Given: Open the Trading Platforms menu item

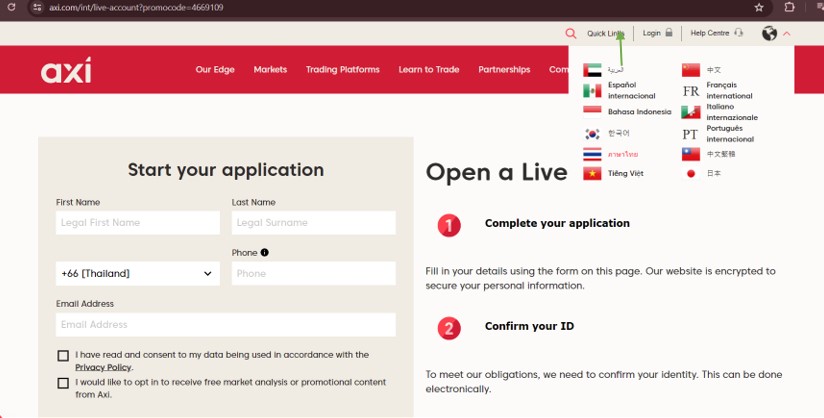Looking at the screenshot, I should (x=343, y=69).
